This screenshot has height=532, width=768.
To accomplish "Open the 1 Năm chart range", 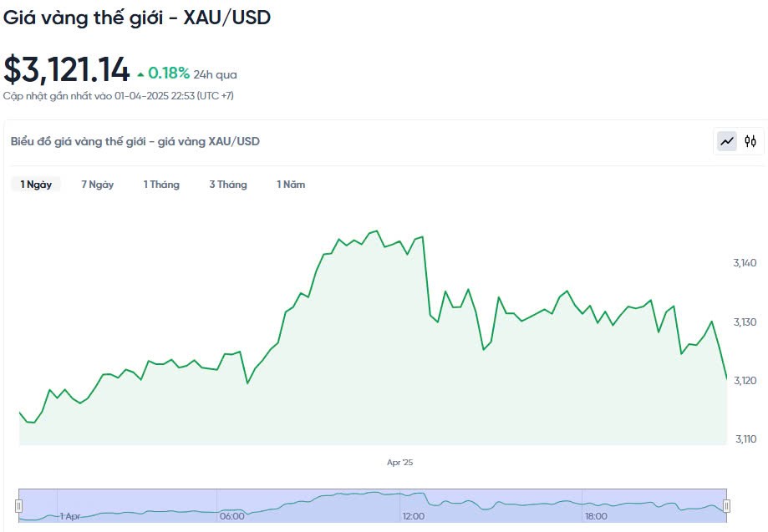I will coord(291,185).
